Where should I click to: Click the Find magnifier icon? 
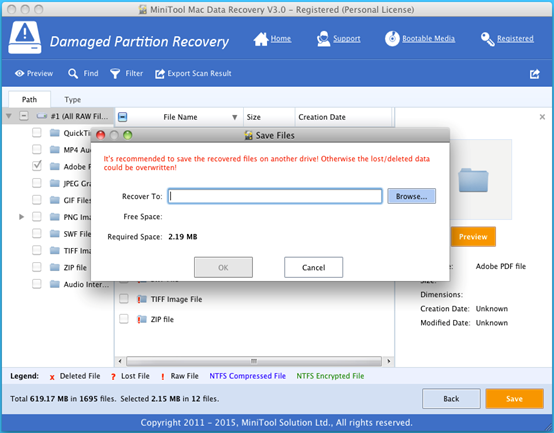pos(73,73)
